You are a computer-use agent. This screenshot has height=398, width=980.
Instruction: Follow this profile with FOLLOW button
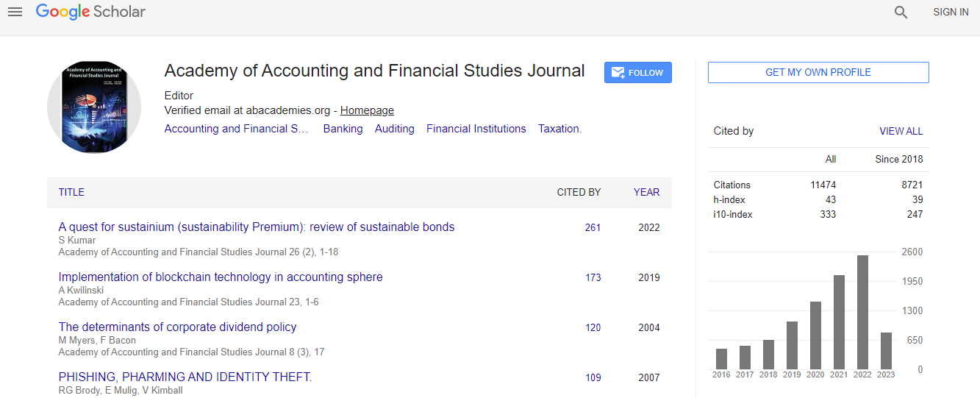[x=638, y=73]
